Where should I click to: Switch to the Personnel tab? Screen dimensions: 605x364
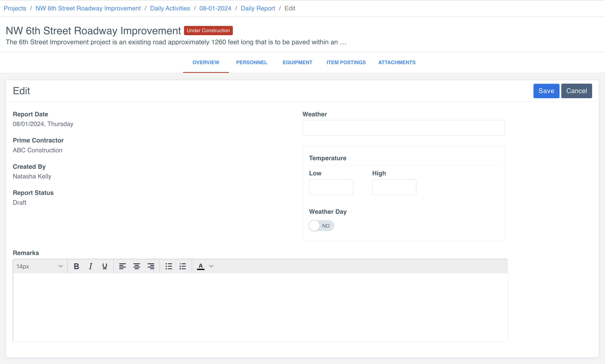coord(251,62)
